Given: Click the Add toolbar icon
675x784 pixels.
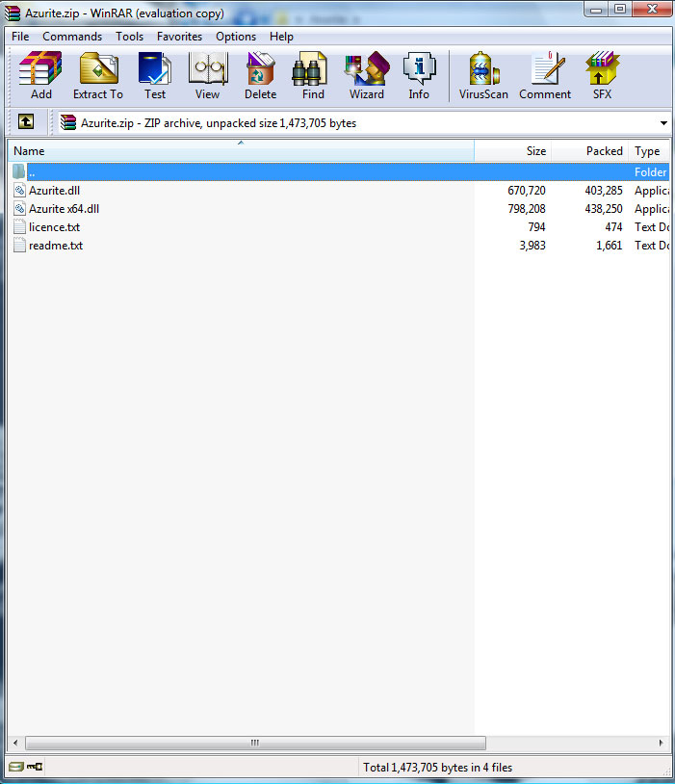Looking at the screenshot, I should coord(40,75).
